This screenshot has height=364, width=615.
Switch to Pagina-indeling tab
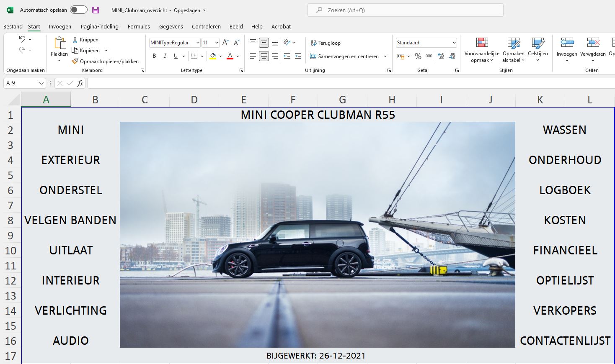[100, 26]
